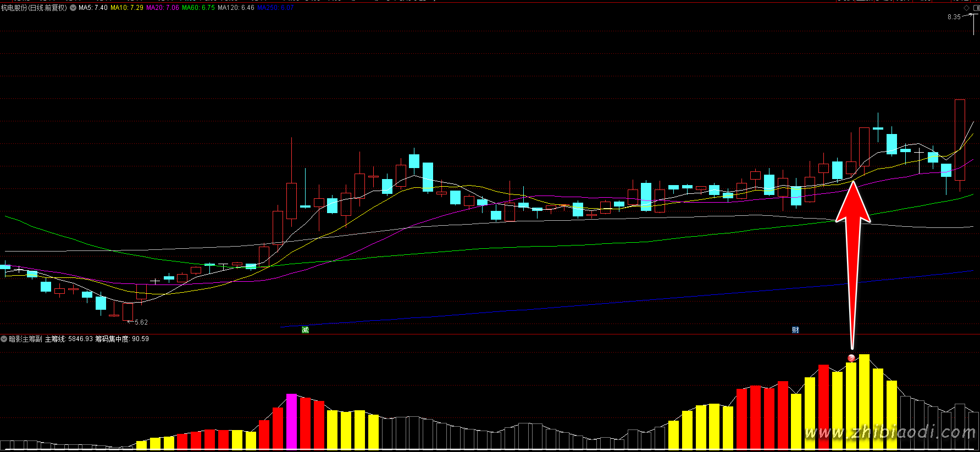Click the magenta MA20 label

[163, 8]
